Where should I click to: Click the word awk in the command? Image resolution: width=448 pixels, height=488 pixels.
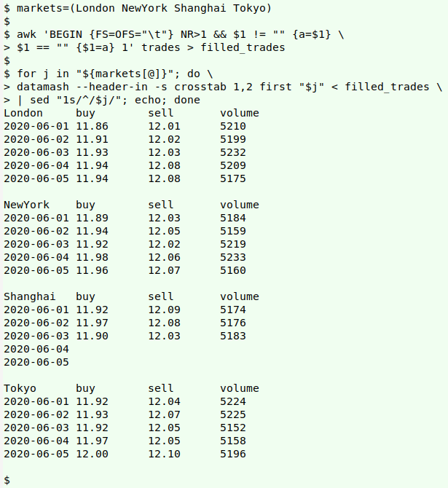26,34
